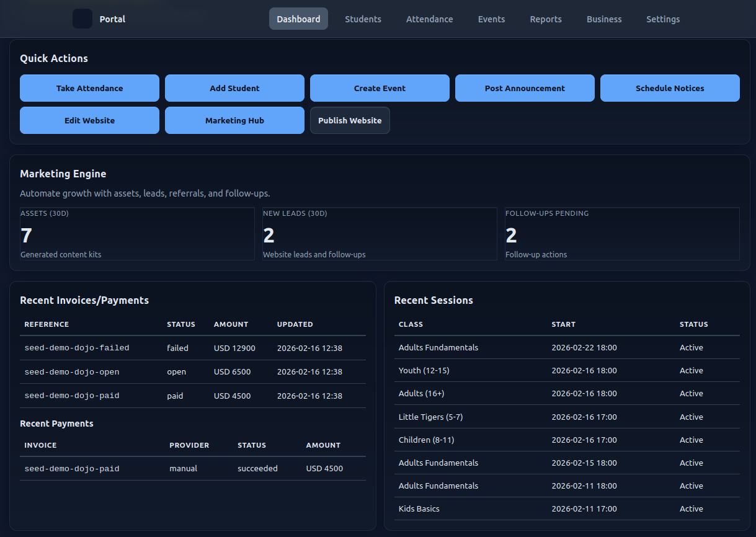Click the Portal logo icon

point(82,19)
